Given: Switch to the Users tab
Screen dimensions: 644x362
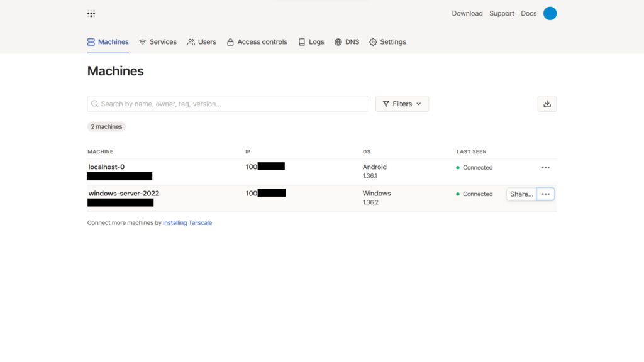Looking at the screenshot, I should tap(201, 42).
